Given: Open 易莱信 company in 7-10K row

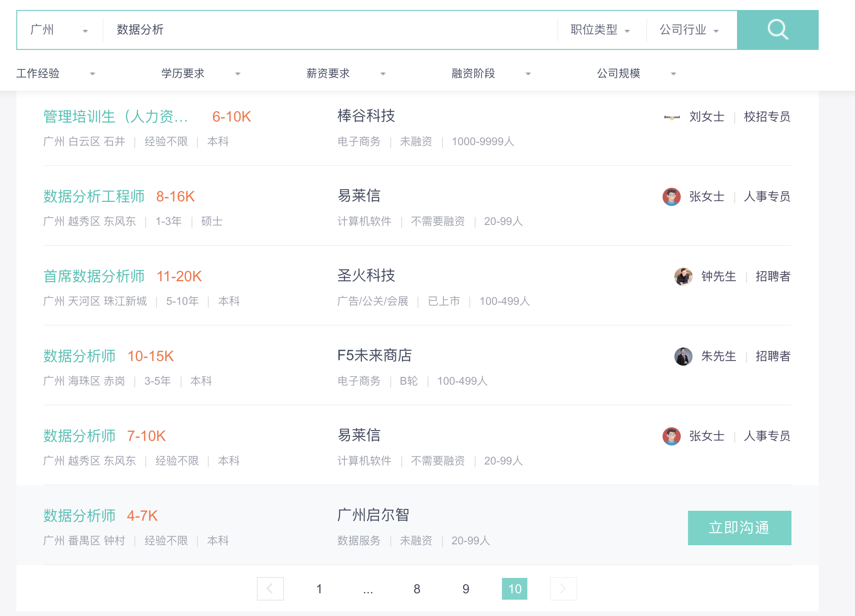Looking at the screenshot, I should point(359,435).
